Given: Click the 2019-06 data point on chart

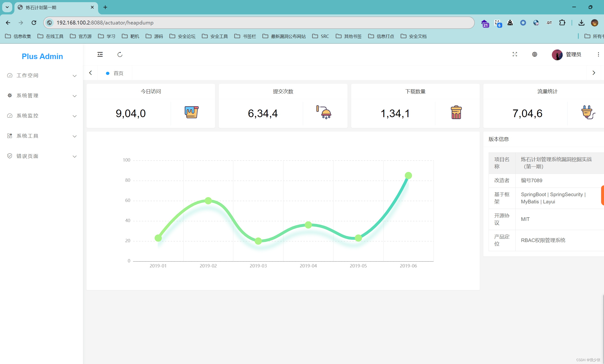Looking at the screenshot, I should [408, 175].
